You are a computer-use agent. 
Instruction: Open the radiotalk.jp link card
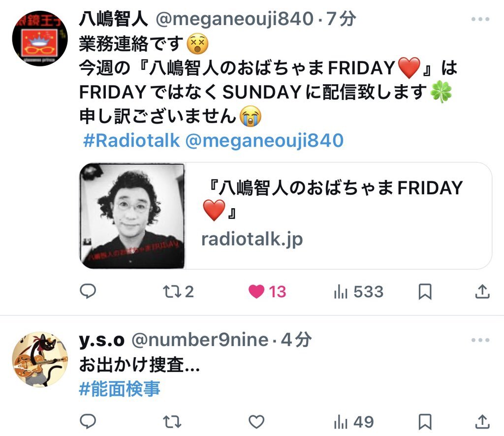[x=285, y=216]
